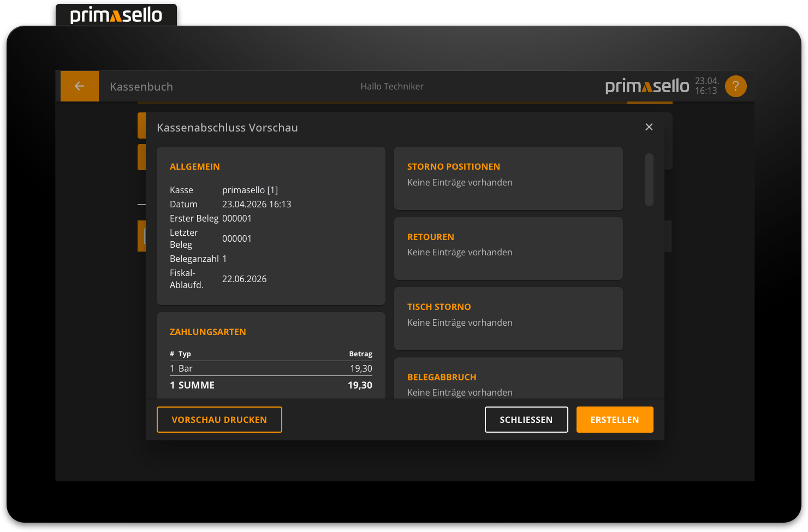The width and height of the screenshot is (808, 532).
Task: Click the preview dialog scrollbar thumb
Action: click(649, 180)
